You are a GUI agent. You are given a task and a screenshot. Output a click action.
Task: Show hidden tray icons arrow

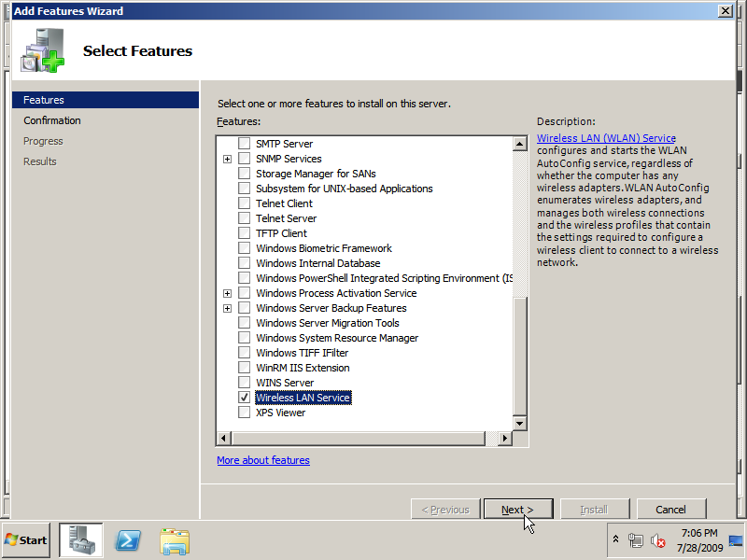click(x=615, y=539)
